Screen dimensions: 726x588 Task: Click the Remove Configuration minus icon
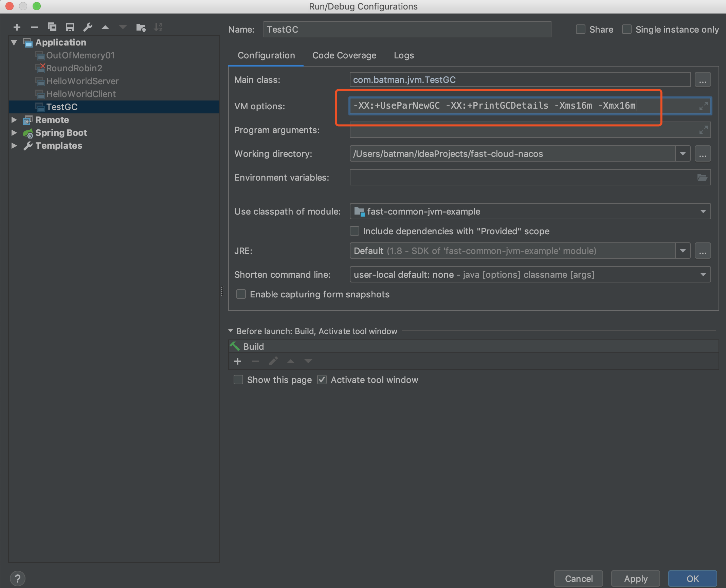(x=35, y=27)
